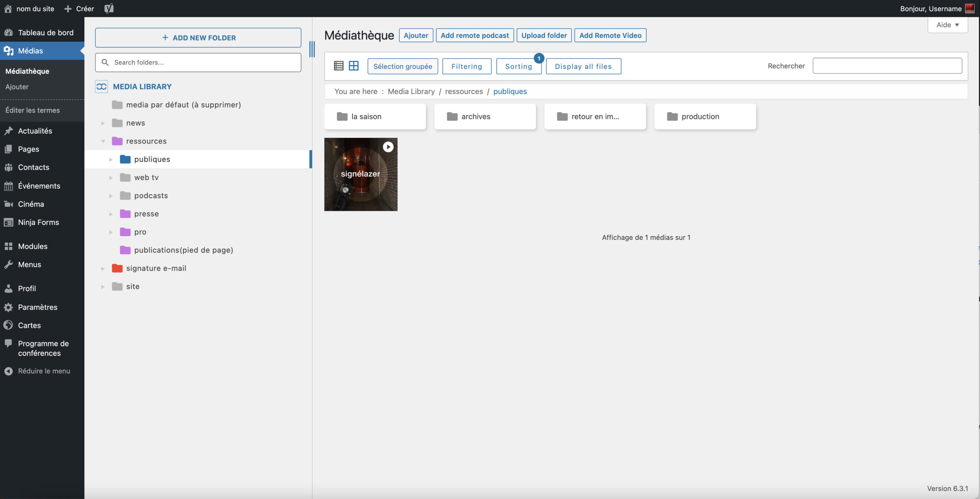Click the play icon on signélazer video
Viewport: 980px width, 499px height.
click(x=388, y=147)
